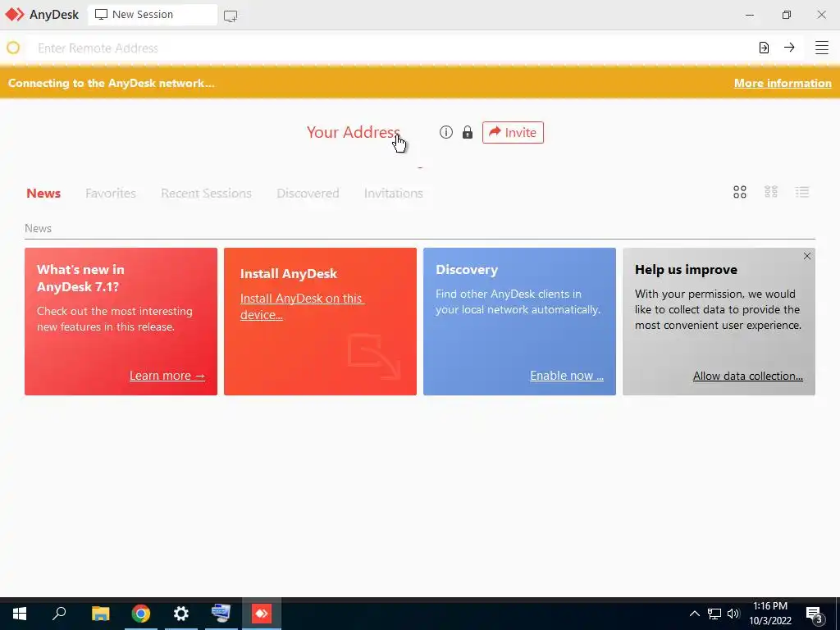The height and width of the screenshot is (630, 840).
Task: Open File Explorer from taskbar
Action: click(100, 614)
